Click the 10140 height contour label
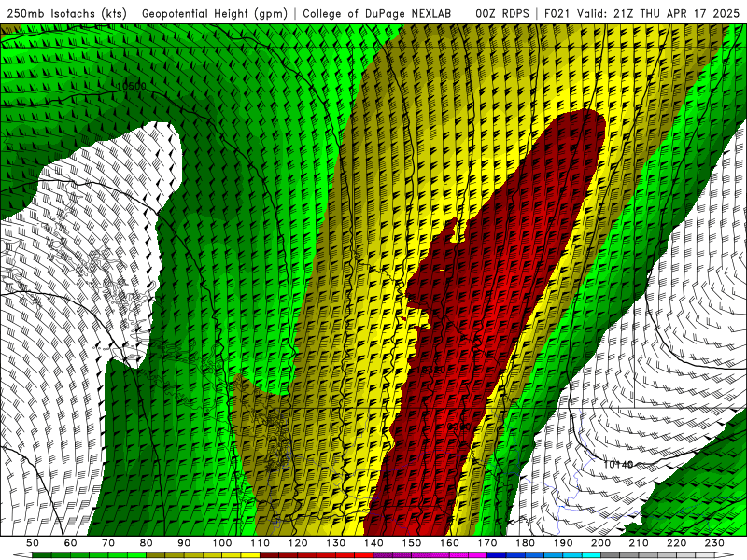 click(x=618, y=464)
